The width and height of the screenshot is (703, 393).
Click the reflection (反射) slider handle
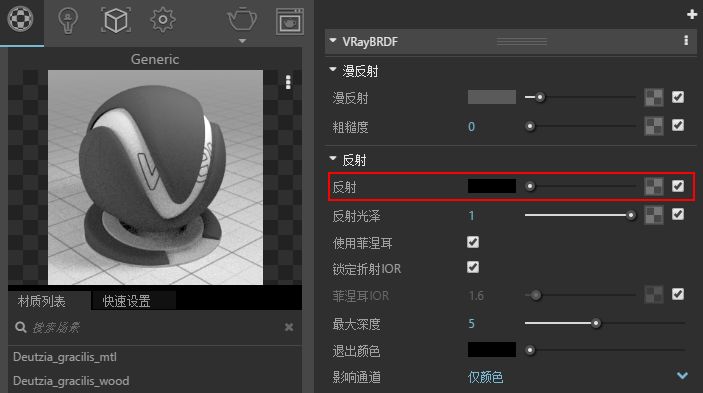pos(530,186)
